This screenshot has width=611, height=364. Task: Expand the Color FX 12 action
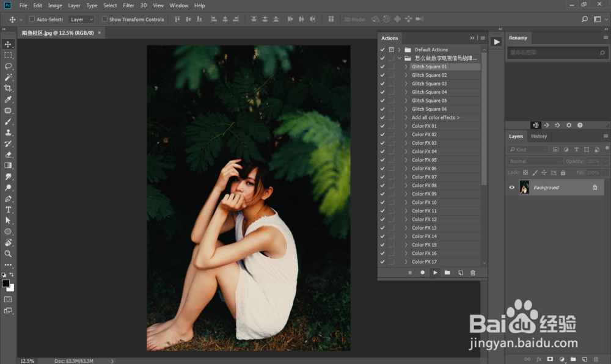[406, 219]
